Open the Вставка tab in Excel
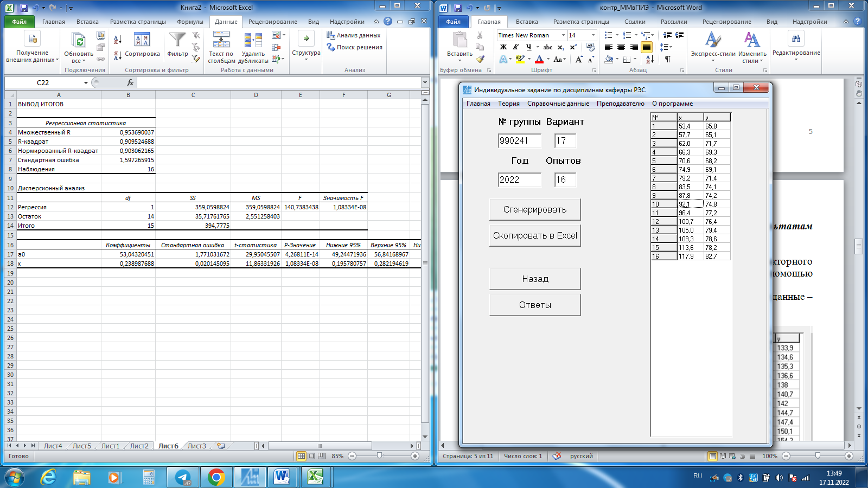 tap(87, 22)
